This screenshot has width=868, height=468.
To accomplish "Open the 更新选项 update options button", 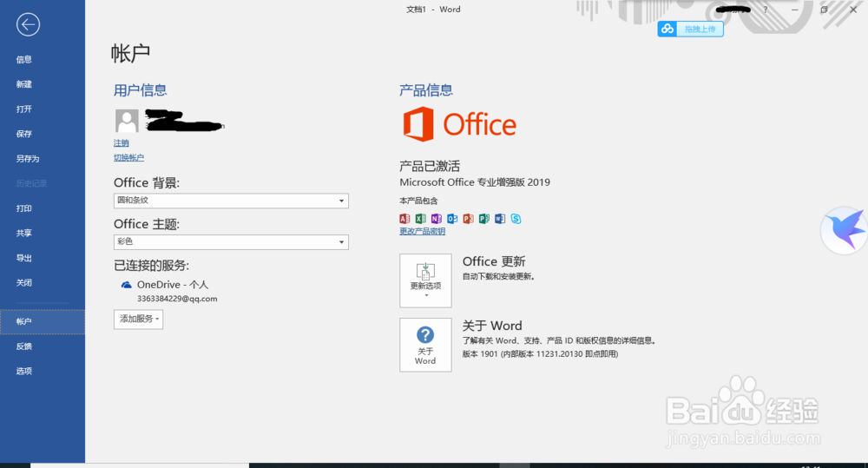I will coord(425,280).
